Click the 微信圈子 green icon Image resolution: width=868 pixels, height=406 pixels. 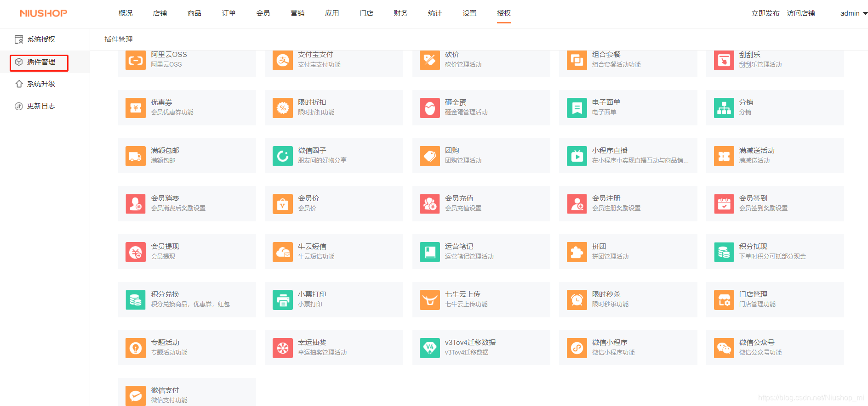(x=283, y=156)
